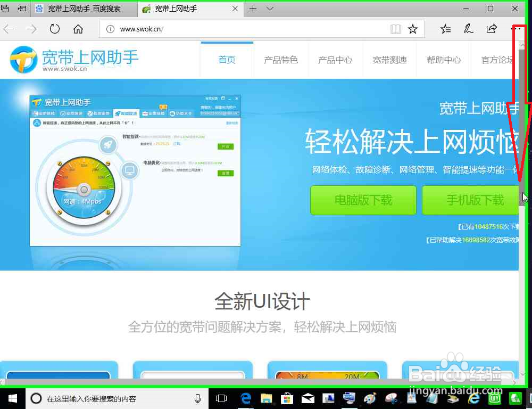
Task: Select the Make a Web Note pen icon
Action: pos(468,29)
